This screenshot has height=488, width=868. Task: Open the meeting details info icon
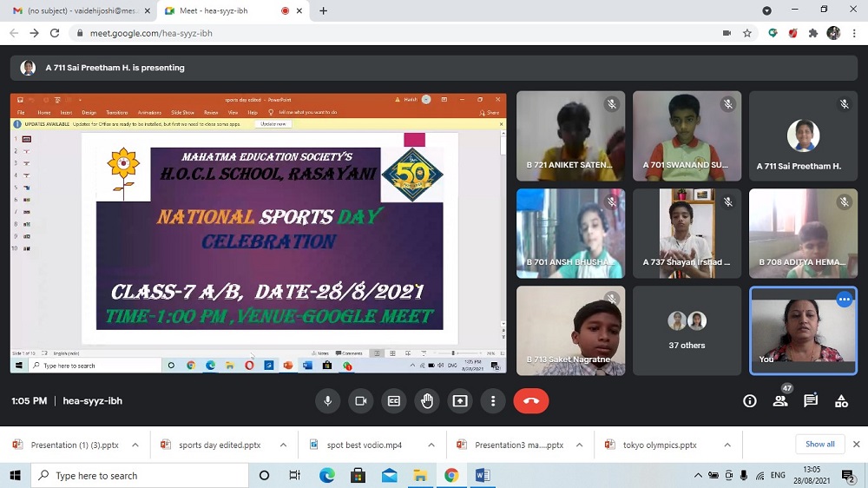point(750,401)
